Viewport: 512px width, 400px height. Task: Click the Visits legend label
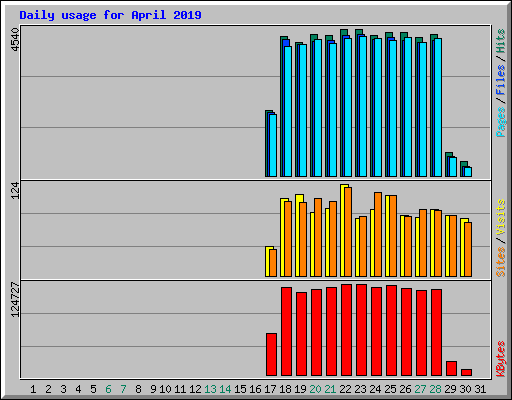(500, 217)
